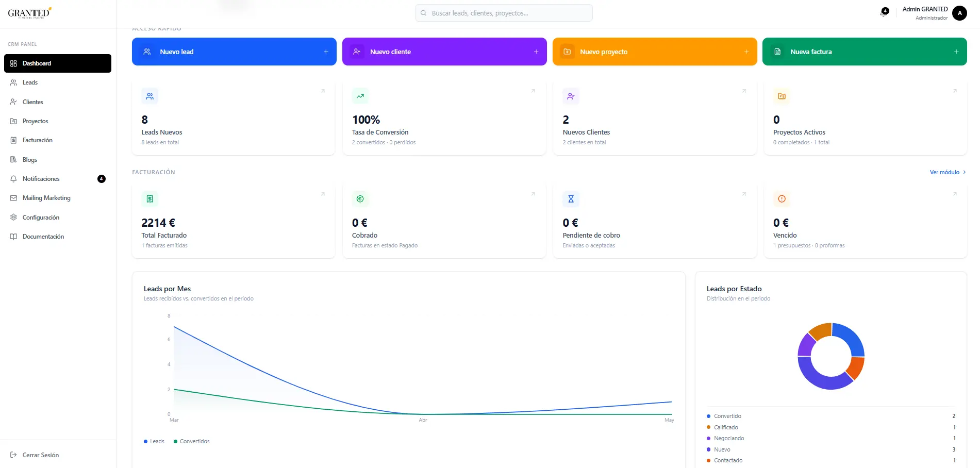The image size is (980, 468).
Task: Click the '8 leads en total' text
Action: (x=160, y=142)
